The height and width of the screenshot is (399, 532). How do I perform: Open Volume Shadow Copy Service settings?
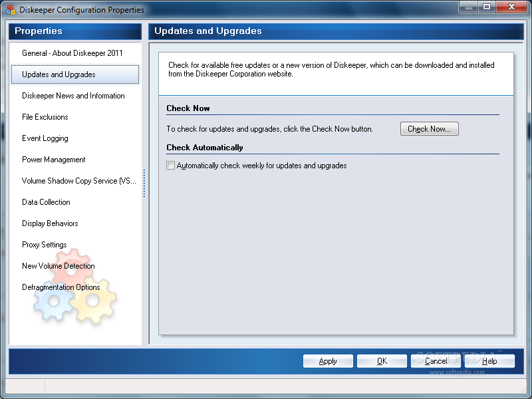pyautogui.click(x=79, y=181)
